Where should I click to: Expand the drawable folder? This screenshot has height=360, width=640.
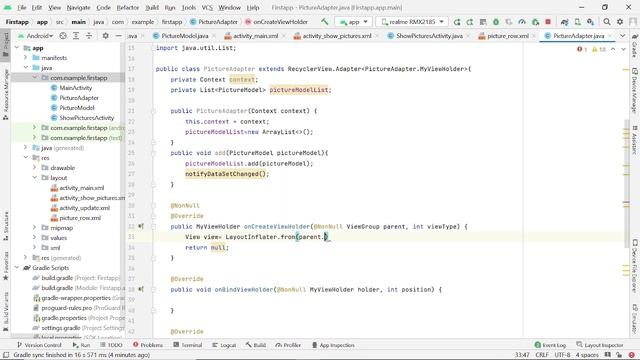(x=35, y=167)
